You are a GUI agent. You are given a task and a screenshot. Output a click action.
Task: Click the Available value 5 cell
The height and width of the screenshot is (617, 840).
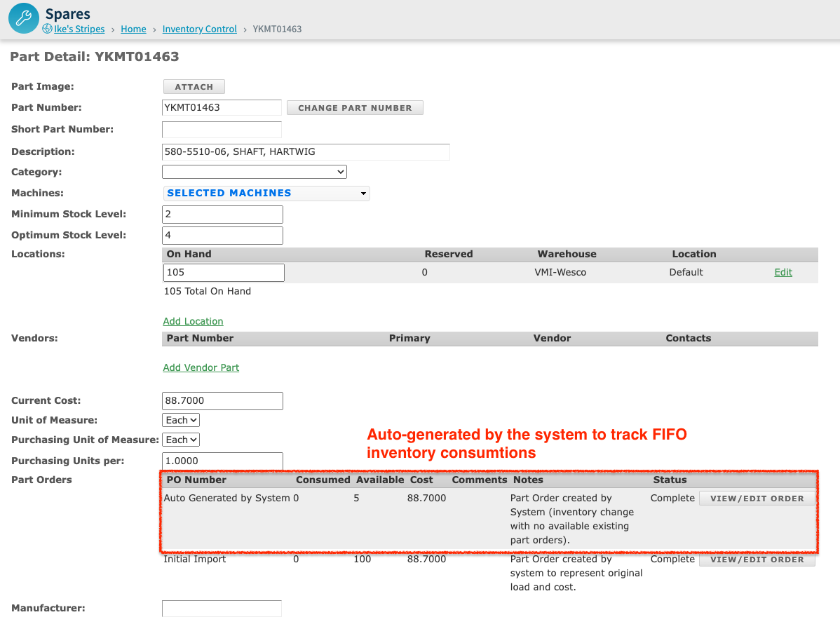click(356, 498)
